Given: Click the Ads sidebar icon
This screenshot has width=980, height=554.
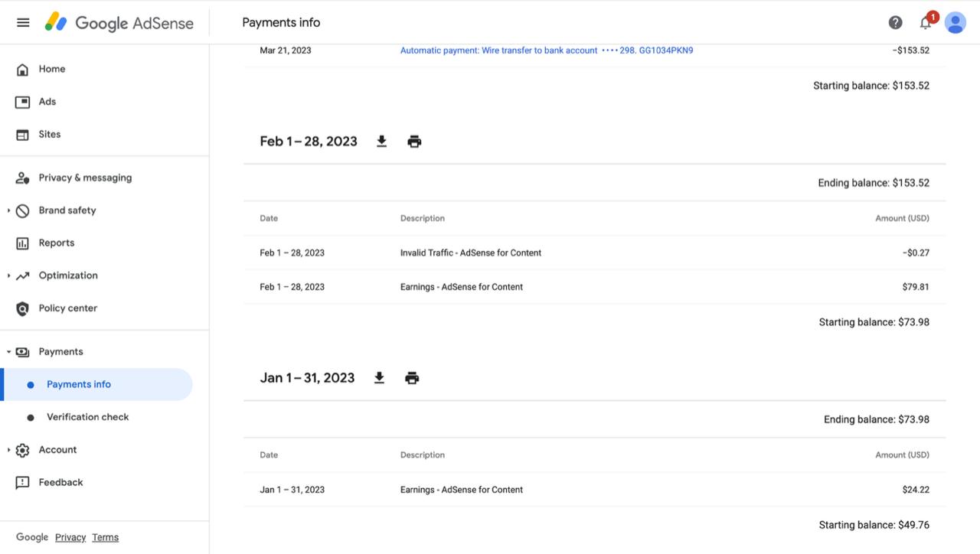Looking at the screenshot, I should click(23, 102).
